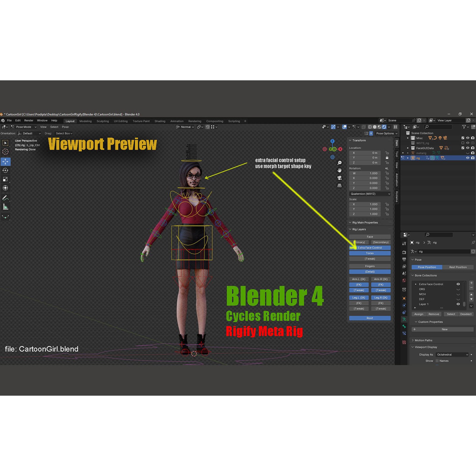Hide Misc collection with eye icon
Screen dimensions: 476x476
point(468,138)
